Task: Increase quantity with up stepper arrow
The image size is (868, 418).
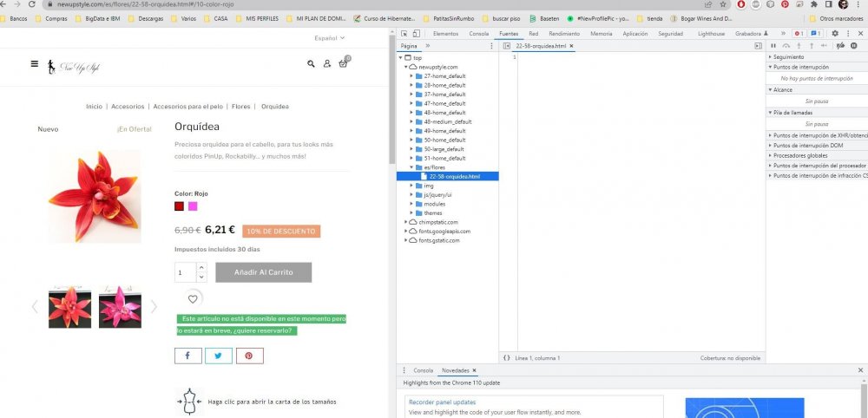Action: (201, 268)
